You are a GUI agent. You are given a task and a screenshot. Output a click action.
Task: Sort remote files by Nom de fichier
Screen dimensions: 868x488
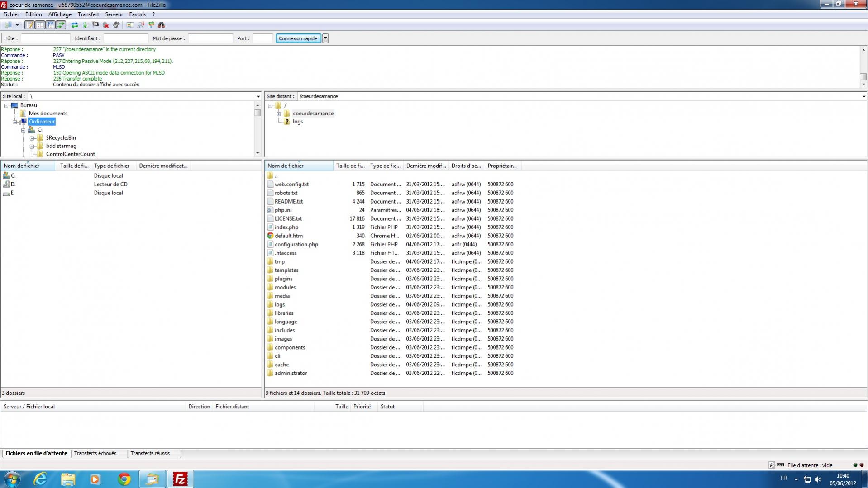point(299,166)
